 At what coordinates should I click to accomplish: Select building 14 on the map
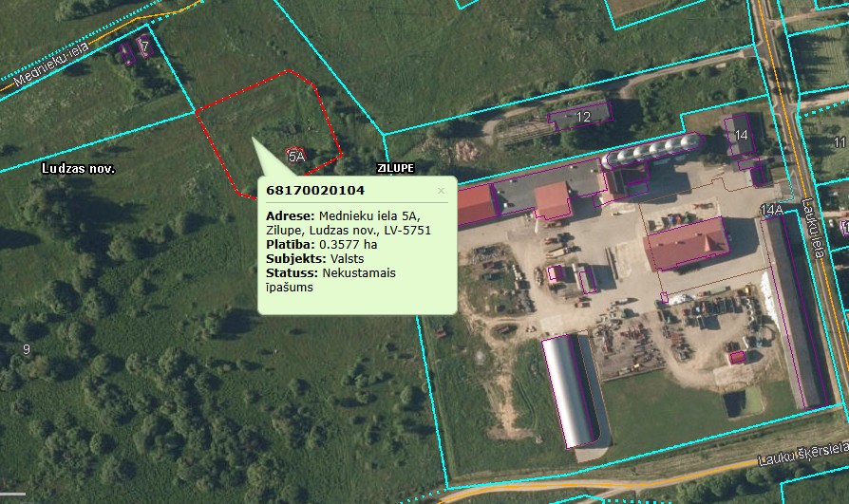click(x=741, y=136)
